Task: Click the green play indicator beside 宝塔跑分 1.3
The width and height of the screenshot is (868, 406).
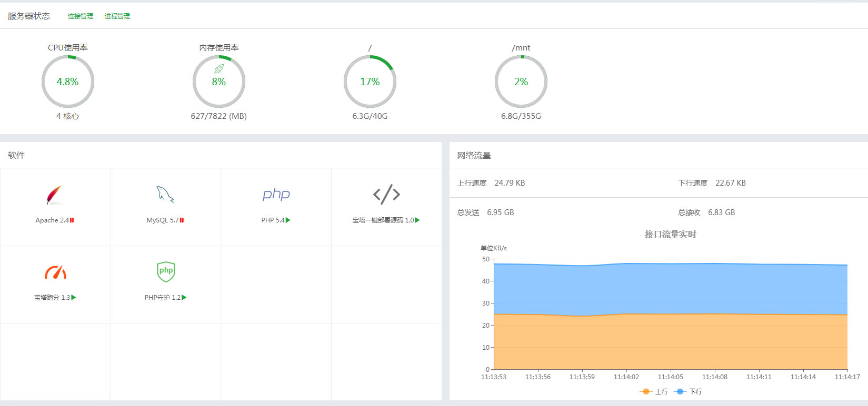Action: pyautogui.click(x=74, y=298)
